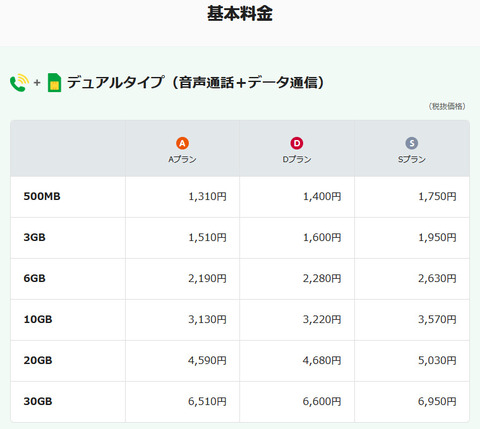Click the 基本料金 page heading
This screenshot has height=429, width=480.
pyautogui.click(x=240, y=14)
